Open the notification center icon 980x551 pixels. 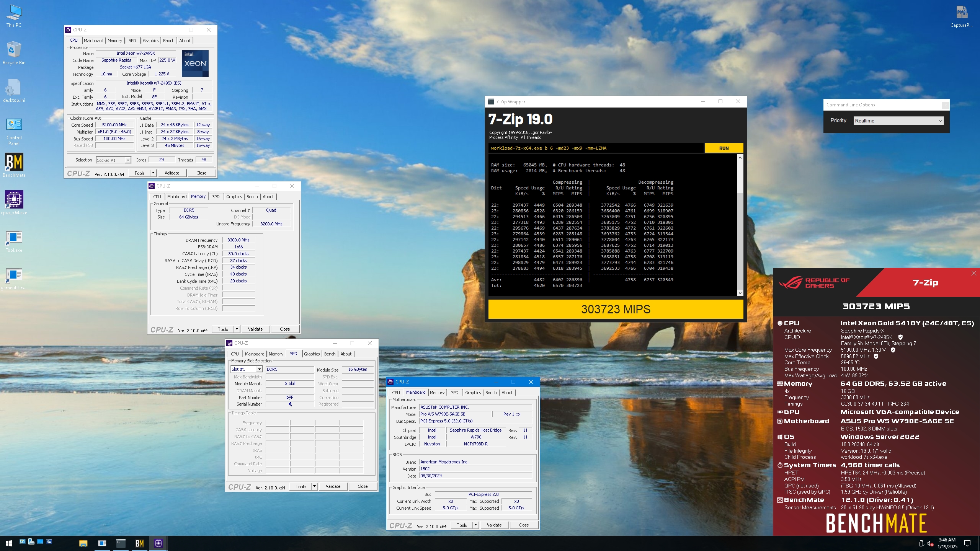(x=967, y=543)
